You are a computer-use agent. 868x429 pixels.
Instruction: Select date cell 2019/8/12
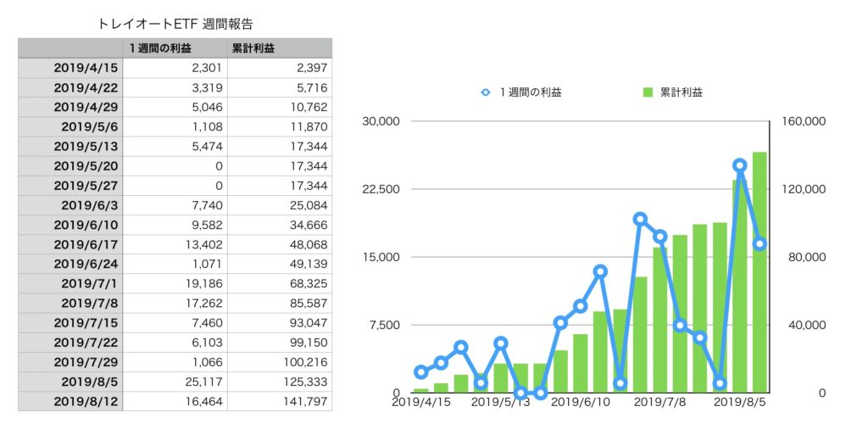coord(70,401)
